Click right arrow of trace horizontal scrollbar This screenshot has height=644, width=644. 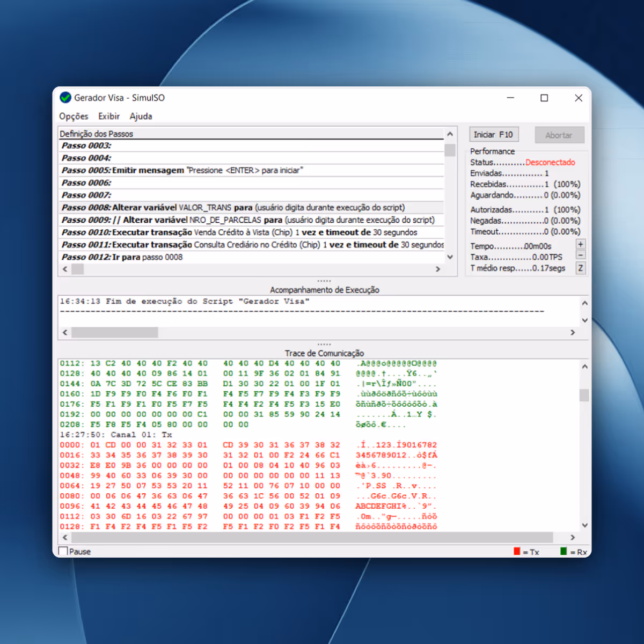(573, 538)
